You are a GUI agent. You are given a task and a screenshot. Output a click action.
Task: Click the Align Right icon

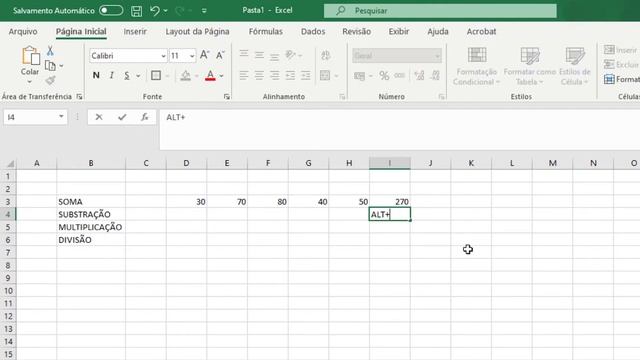pyautogui.click(x=274, y=75)
